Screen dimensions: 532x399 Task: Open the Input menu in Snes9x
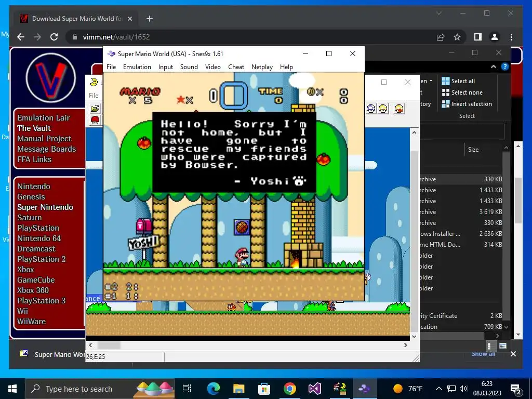point(166,67)
